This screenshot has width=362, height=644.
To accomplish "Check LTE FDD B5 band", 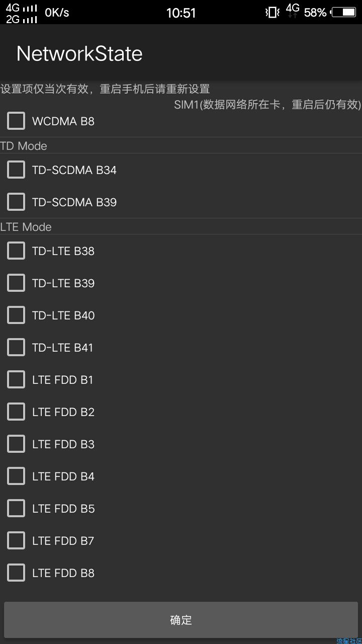I will [x=16, y=508].
